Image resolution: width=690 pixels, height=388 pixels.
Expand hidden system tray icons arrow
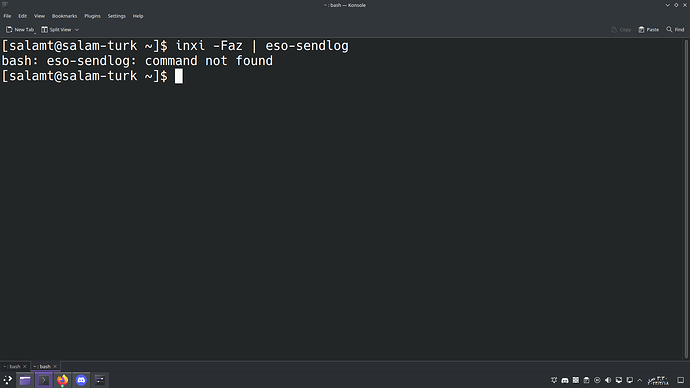(640, 380)
